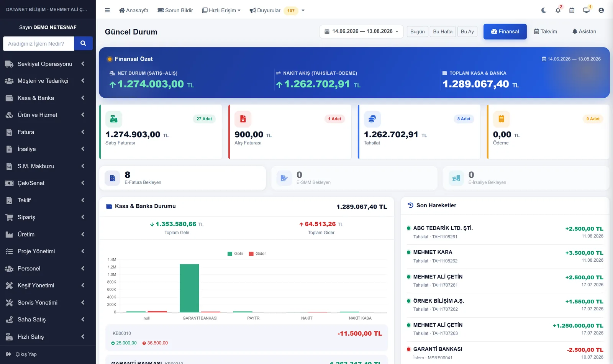Focus the Aradığınız İşlem Nedir search field

pyautogui.click(x=39, y=43)
